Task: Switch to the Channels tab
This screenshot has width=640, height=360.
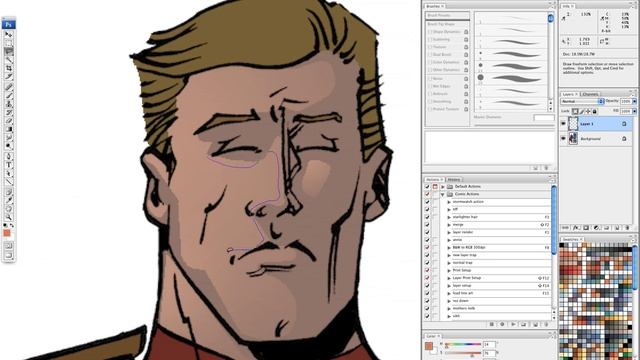Action: [590, 94]
